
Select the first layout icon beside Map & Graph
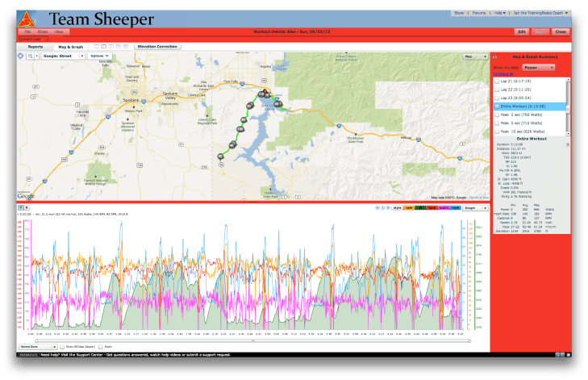[x=97, y=47]
